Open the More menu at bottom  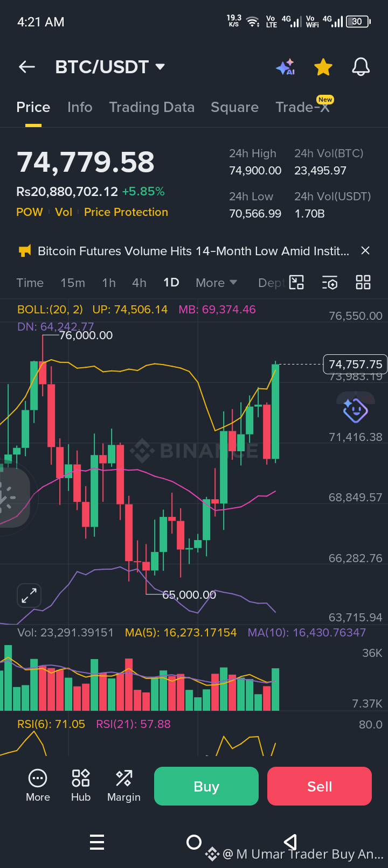(38, 786)
